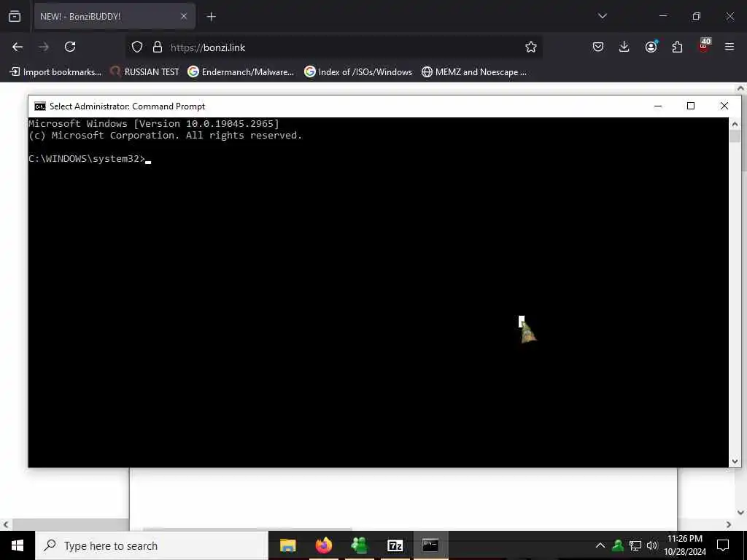The width and height of the screenshot is (747, 560).
Task: Open Firefox View tab-history button
Action: 15,17
